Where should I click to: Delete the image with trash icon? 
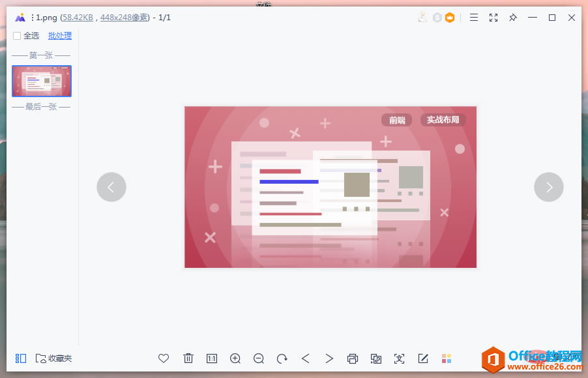[x=188, y=358]
